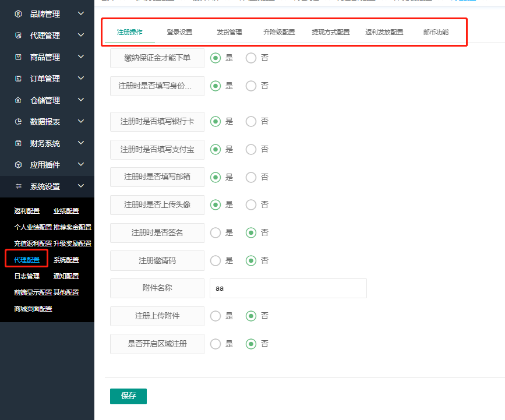Expand the 品牌管理 chevron arrow
Image resolution: width=505 pixels, height=420 pixels.
[81, 14]
